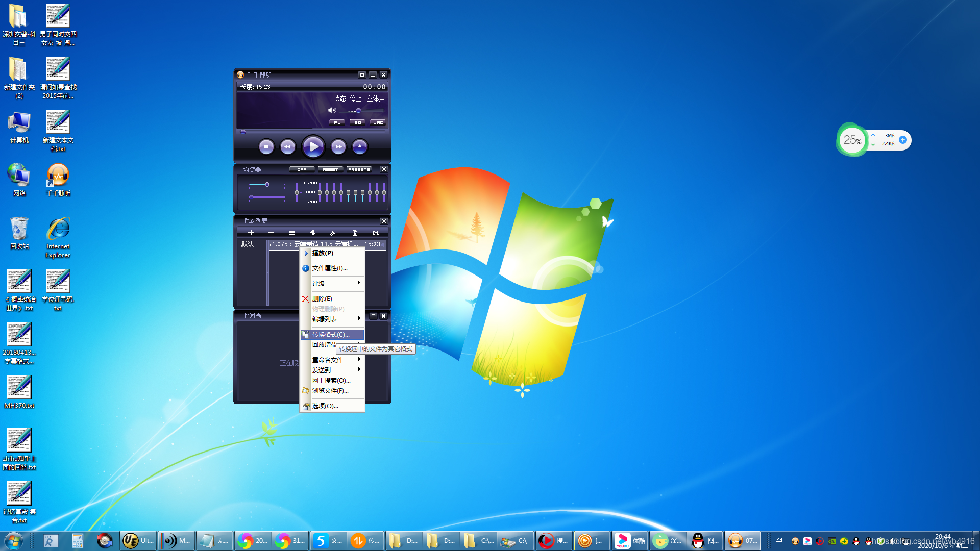Click the next track button
The width and height of the screenshot is (980, 551).
pyautogui.click(x=338, y=147)
